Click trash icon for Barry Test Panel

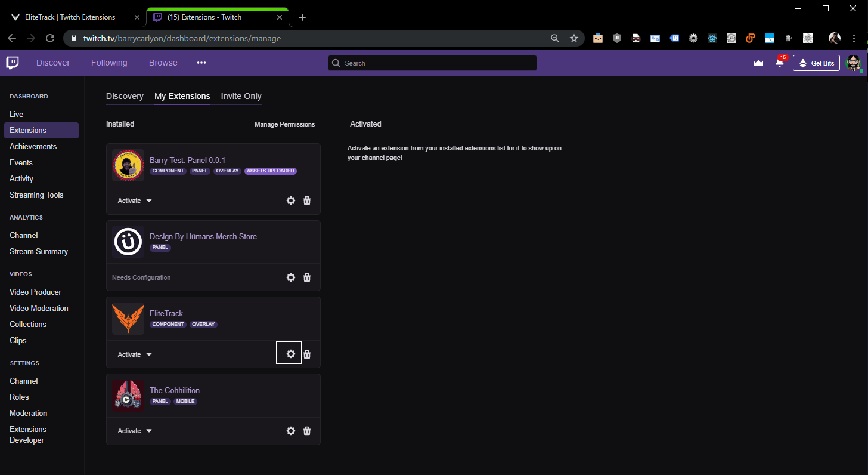[x=307, y=201]
